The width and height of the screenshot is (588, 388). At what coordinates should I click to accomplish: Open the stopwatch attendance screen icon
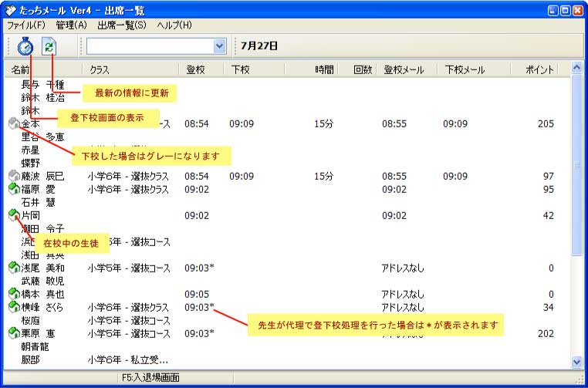pos(25,46)
